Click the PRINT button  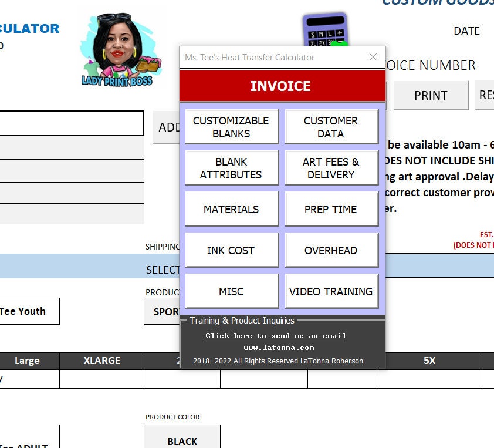click(431, 95)
